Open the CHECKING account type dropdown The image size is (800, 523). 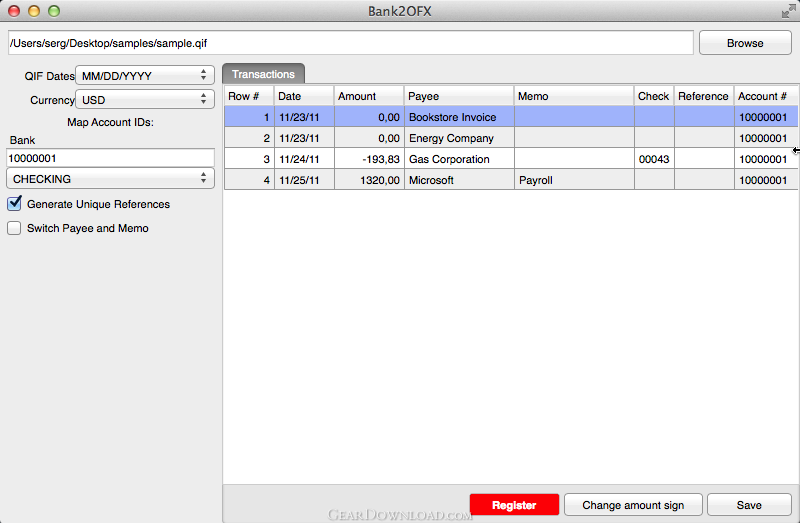[110, 179]
